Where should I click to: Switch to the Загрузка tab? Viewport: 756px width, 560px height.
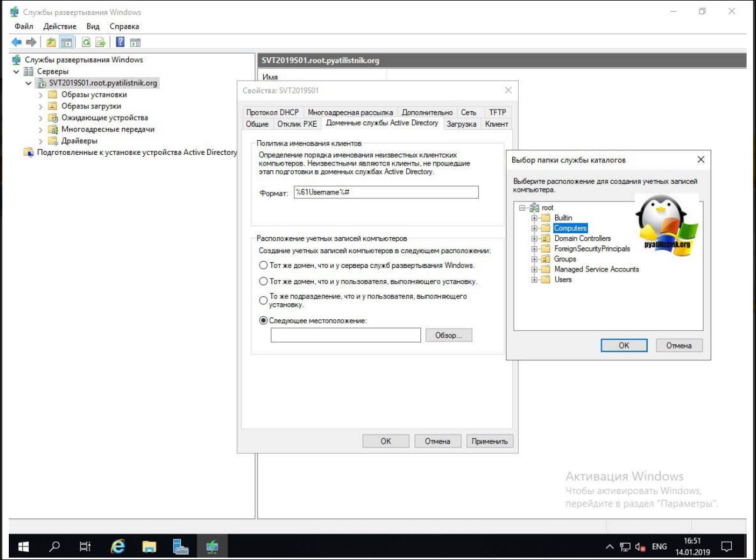[462, 124]
